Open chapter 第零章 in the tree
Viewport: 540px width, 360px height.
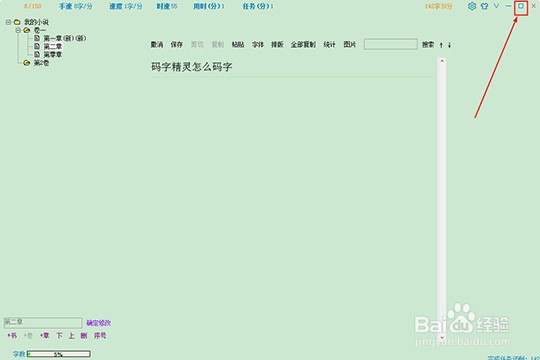(53, 54)
